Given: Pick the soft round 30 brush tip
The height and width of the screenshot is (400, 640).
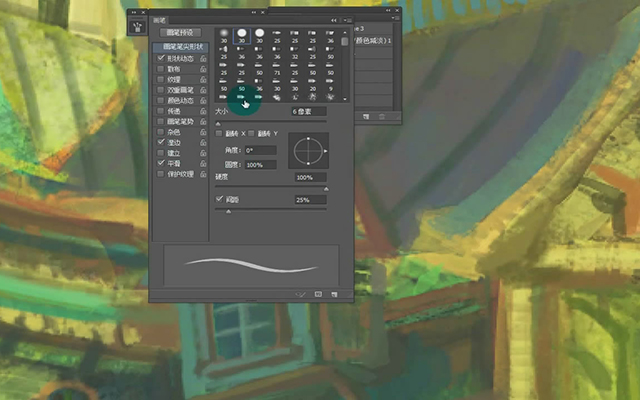Looking at the screenshot, I should point(224,36).
